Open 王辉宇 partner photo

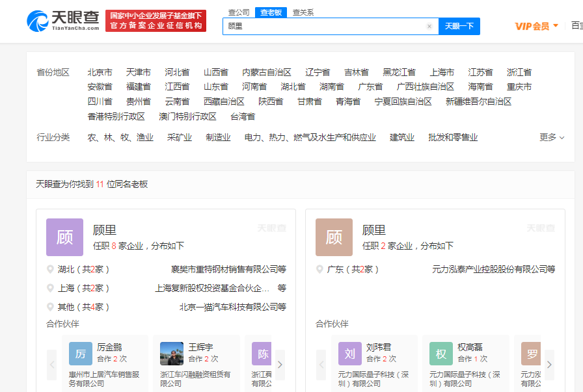[x=172, y=354]
